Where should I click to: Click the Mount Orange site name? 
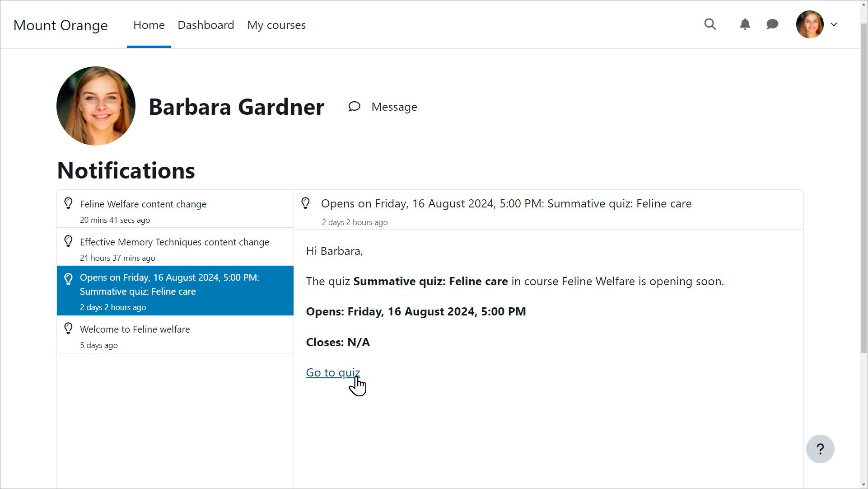[x=61, y=25]
